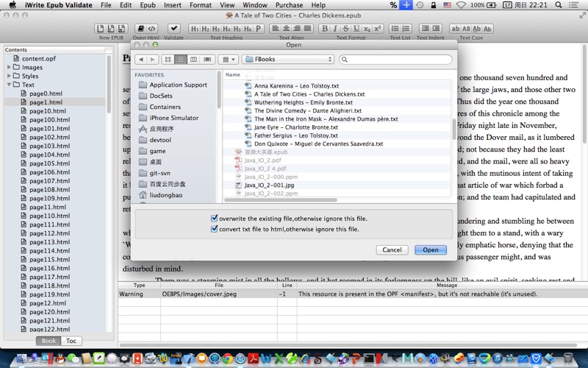Image resolution: width=588 pixels, height=368 pixels.
Task: Expand the Styles folder
Action: pyautogui.click(x=9, y=76)
